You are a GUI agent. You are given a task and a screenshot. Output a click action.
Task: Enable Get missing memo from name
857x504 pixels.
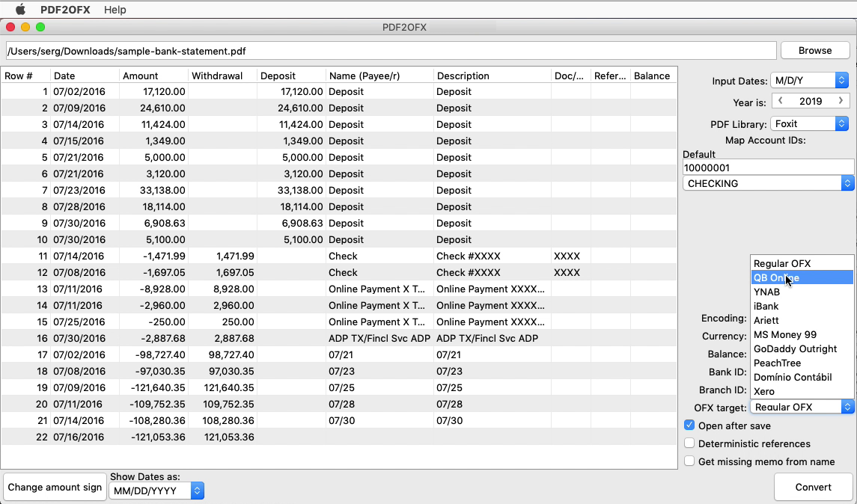[x=689, y=461]
